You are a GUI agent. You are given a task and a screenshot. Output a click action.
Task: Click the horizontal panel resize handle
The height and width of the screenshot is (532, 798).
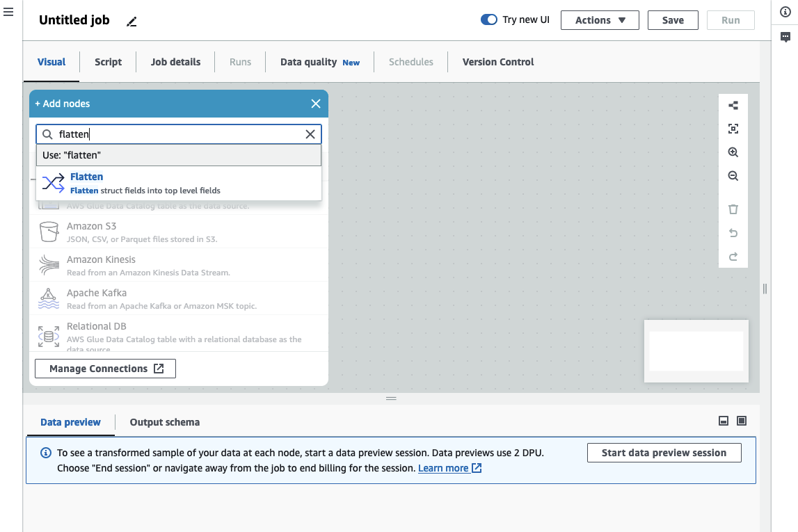(x=391, y=398)
